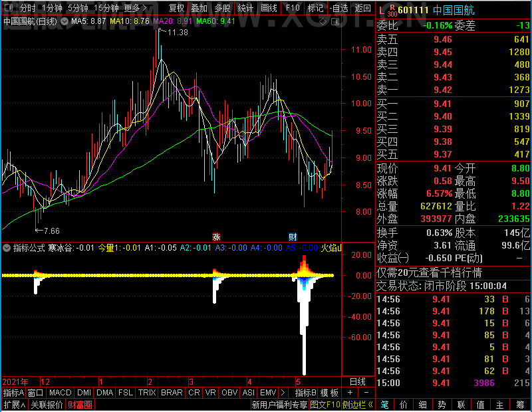Click the window icon at top-left corner
This screenshot has height=412, width=532.
coord(9,7)
